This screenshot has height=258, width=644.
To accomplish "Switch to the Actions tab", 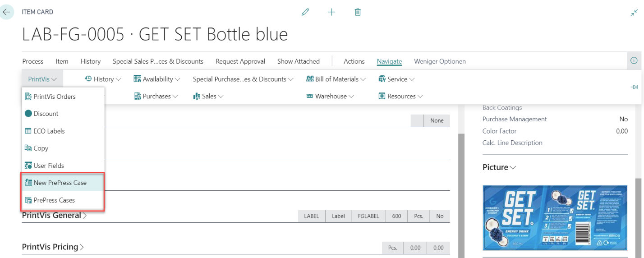I will point(354,61).
